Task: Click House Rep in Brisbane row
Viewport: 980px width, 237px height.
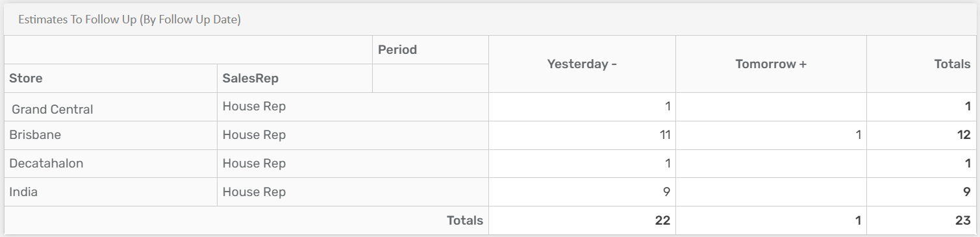Action: (254, 135)
